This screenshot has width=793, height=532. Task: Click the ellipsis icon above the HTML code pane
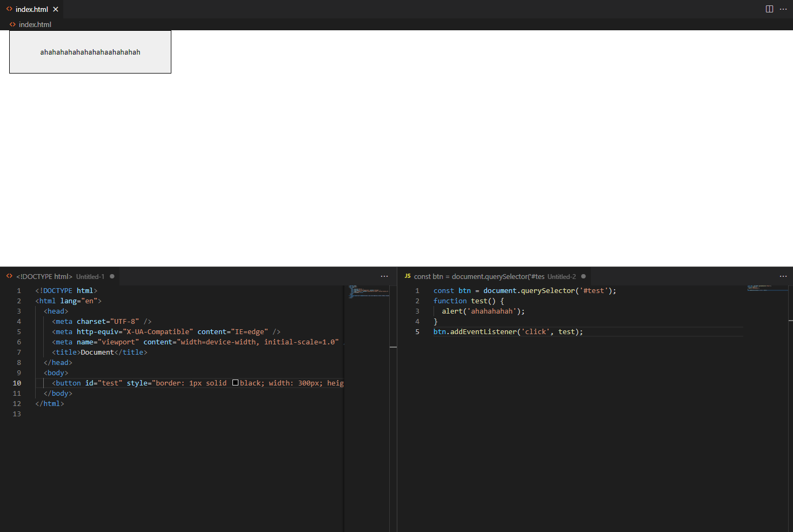click(x=384, y=276)
